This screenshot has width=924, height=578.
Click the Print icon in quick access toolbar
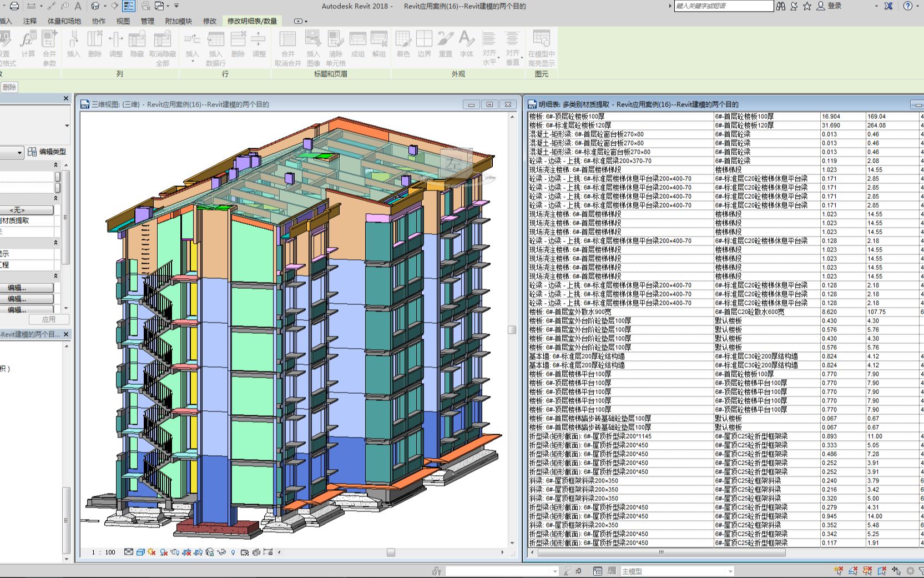[14, 6]
